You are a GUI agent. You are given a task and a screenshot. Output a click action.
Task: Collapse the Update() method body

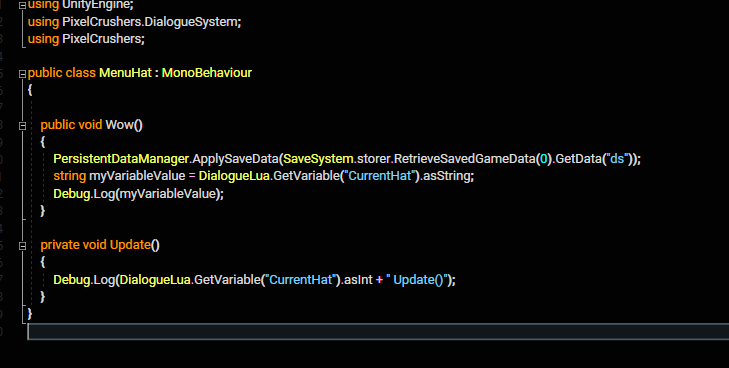click(x=22, y=246)
